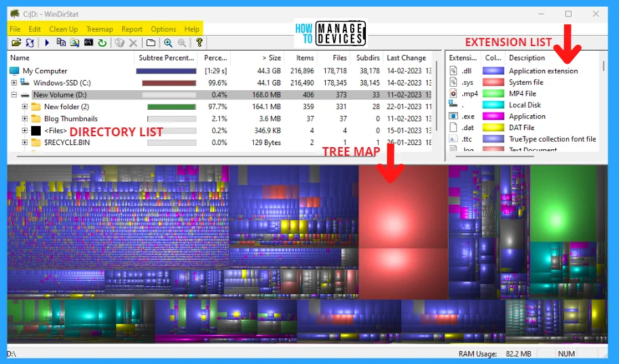619x364 pixels.
Task: Click the WinDirStat tree icon in title bar
Action: (x=15, y=14)
